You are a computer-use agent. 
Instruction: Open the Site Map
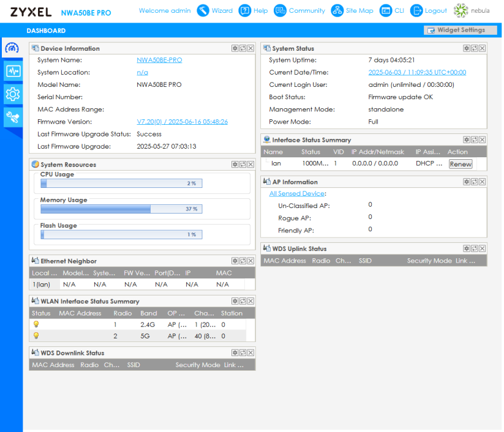tap(352, 10)
